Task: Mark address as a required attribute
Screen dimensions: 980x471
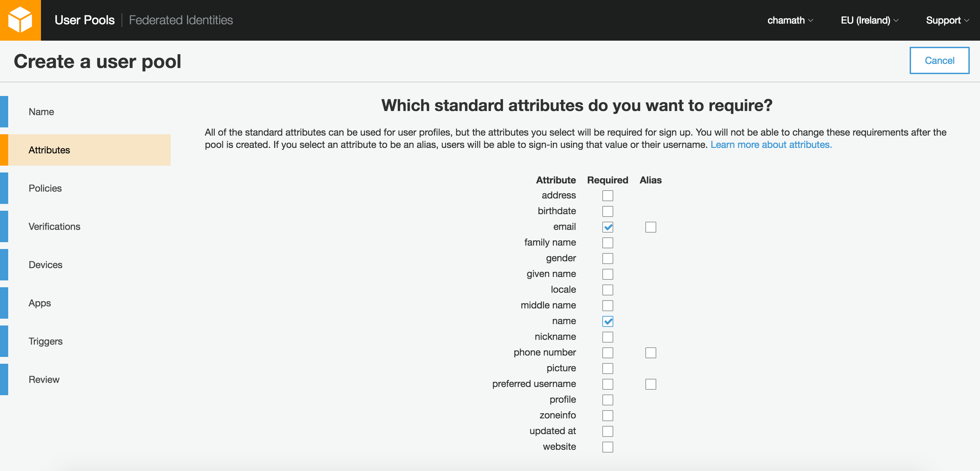Action: coord(607,196)
